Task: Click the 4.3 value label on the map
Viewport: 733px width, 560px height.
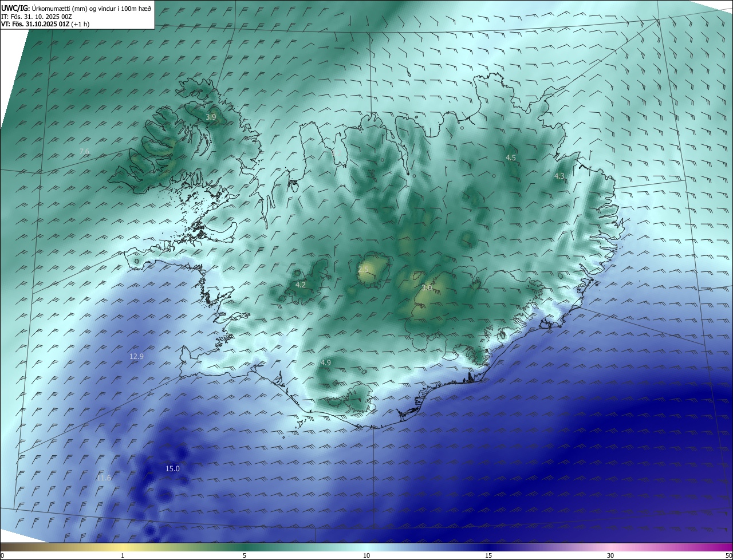Action: 559,176
